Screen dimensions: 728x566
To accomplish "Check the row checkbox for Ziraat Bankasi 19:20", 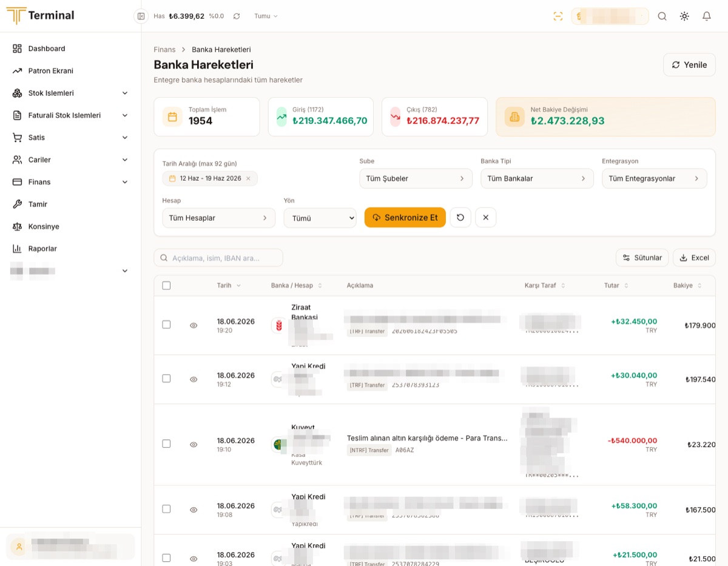I will [166, 325].
